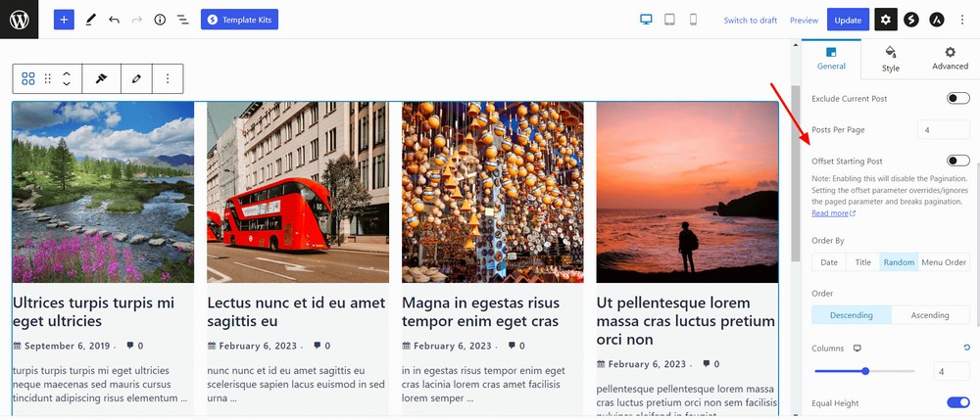
Task: Click the Update button
Action: point(848,20)
